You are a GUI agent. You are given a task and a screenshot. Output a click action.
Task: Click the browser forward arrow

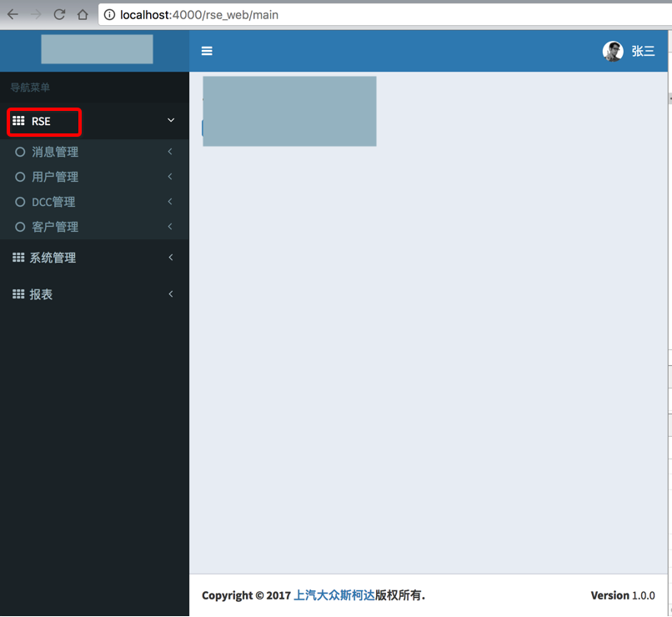(36, 15)
